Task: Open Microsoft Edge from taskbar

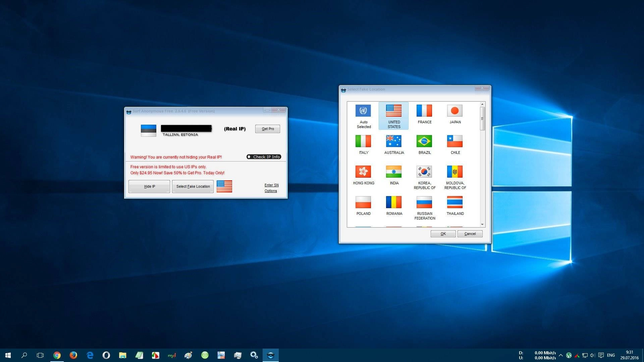Action: (90, 355)
